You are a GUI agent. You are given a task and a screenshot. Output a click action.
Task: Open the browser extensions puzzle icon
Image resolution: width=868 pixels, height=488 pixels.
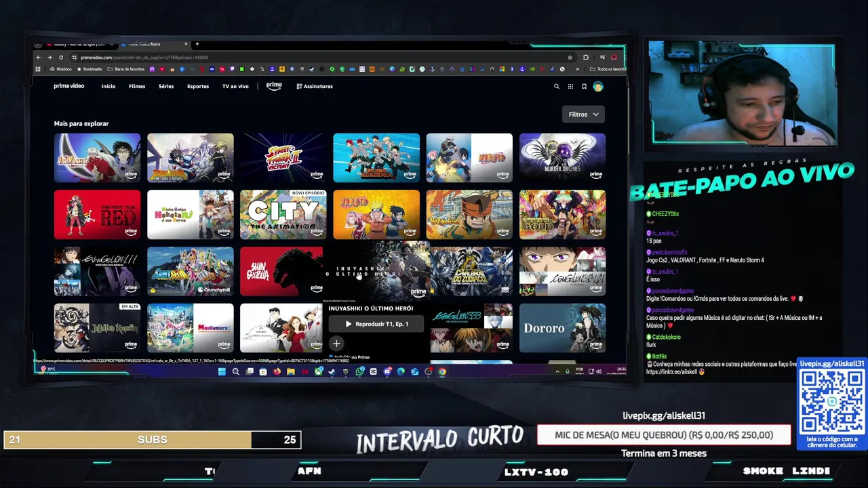pyautogui.click(x=586, y=58)
